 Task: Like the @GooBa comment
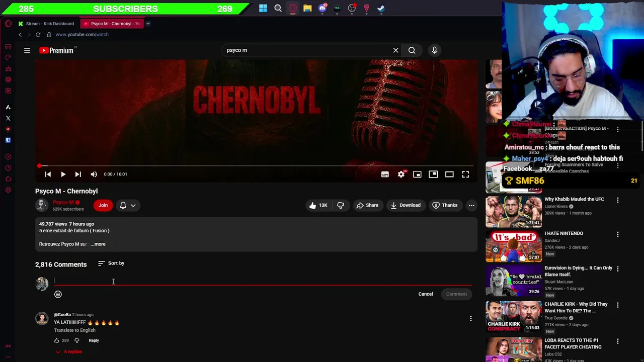point(56,340)
